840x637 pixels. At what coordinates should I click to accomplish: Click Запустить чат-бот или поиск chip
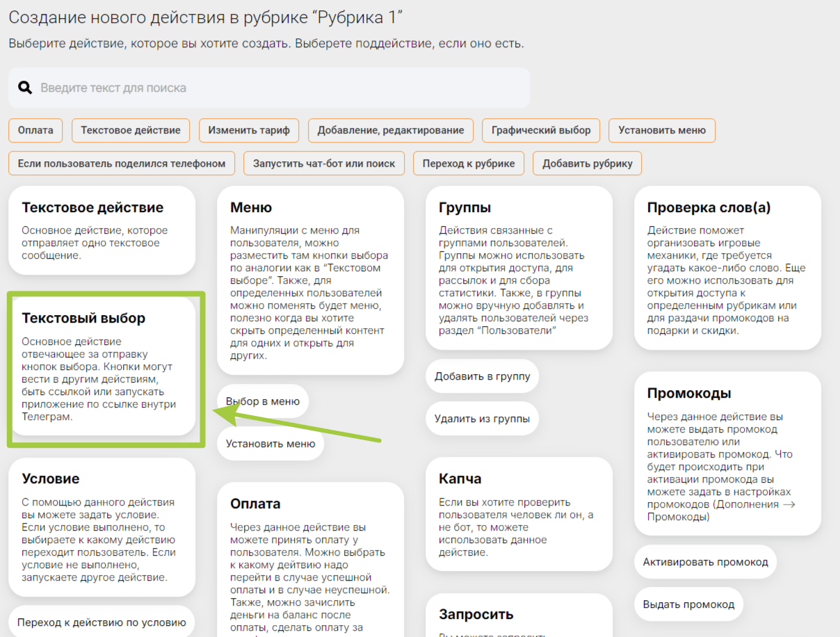tap(324, 163)
